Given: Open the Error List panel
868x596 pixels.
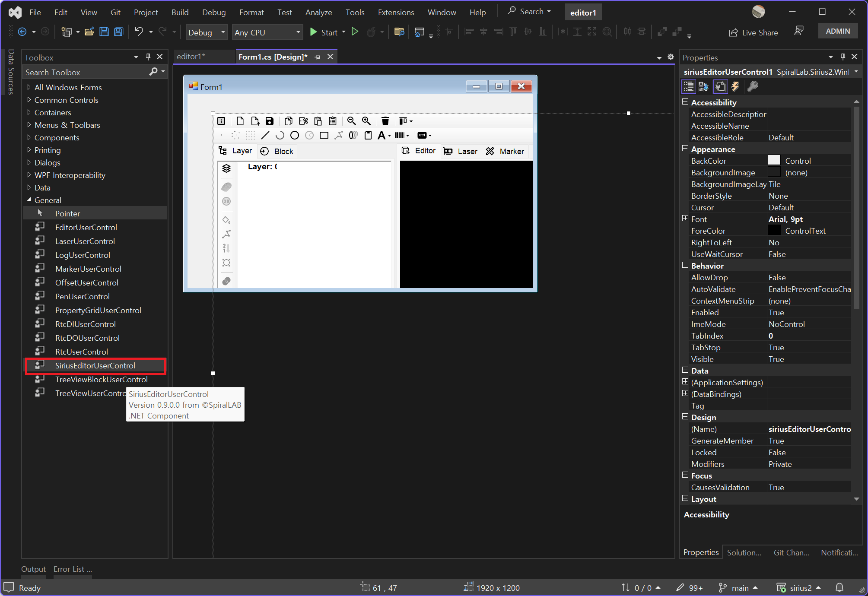Looking at the screenshot, I should coord(72,569).
